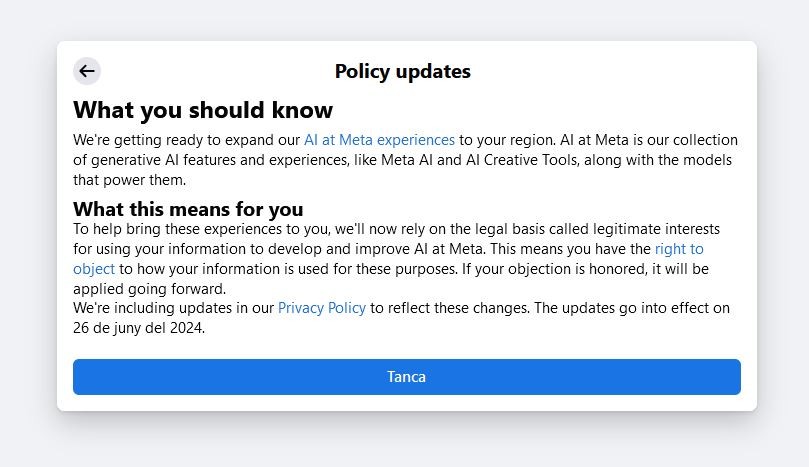This screenshot has width=809, height=467.
Task: Select the 'What this means for you' heading
Action: pyautogui.click(x=188, y=209)
